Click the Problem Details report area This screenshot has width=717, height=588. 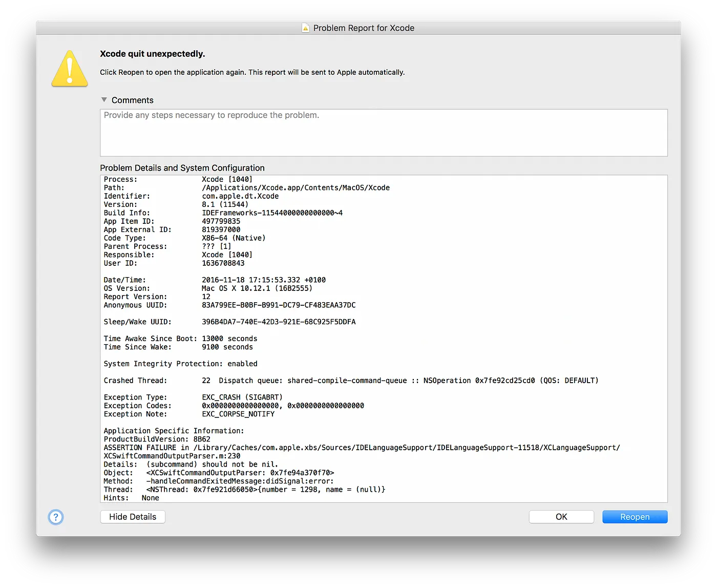383,338
